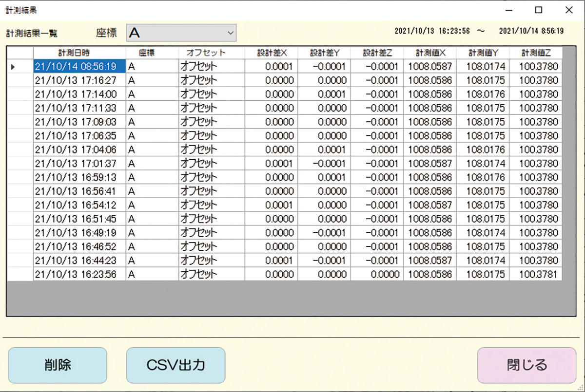Select the 21/10/13 16:51:45 date cell
585x392 pixels.
click(x=79, y=219)
